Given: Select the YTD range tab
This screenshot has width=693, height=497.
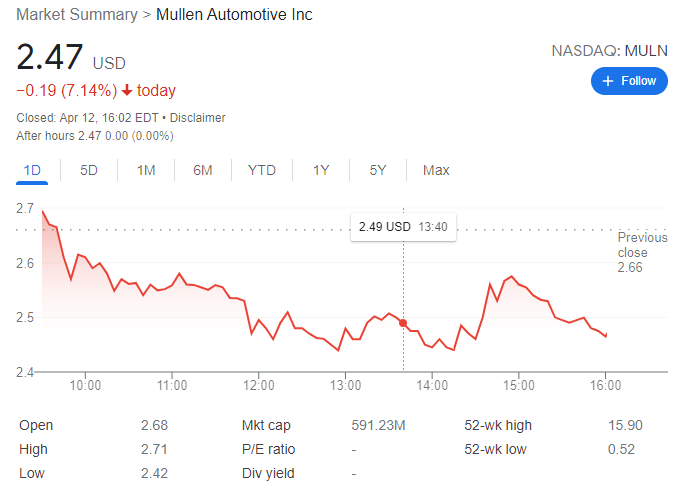Looking at the screenshot, I should [261, 170].
